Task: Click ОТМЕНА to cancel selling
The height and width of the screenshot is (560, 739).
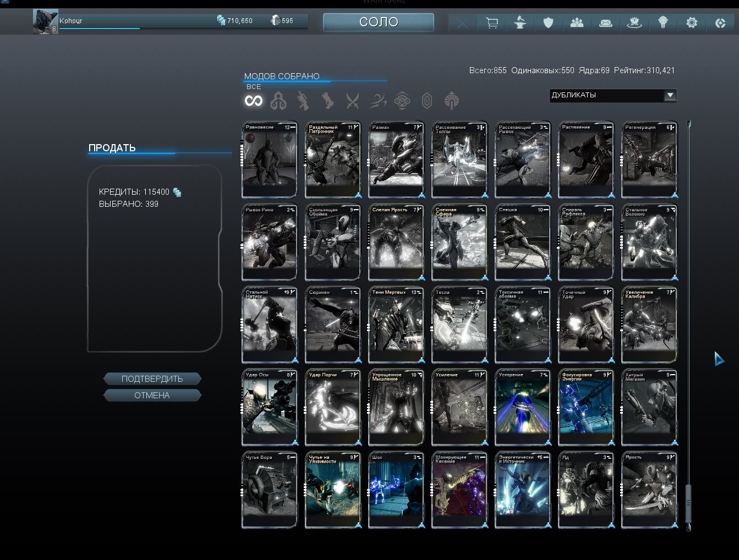Action: [152, 396]
